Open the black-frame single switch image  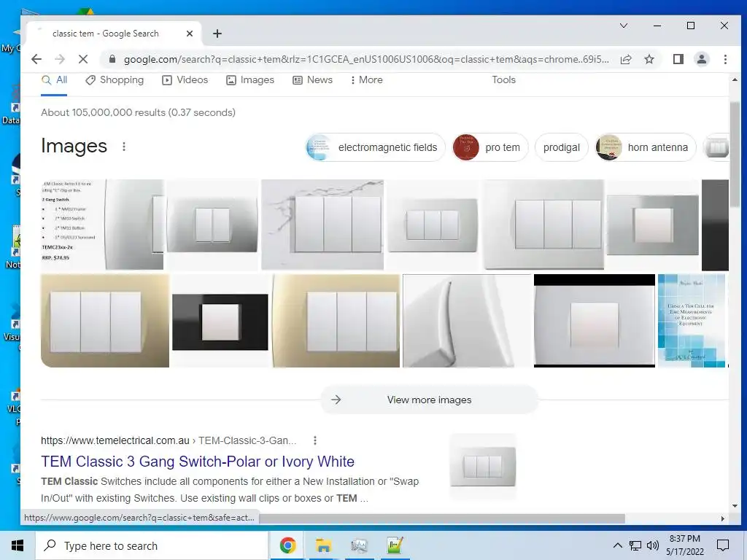point(220,321)
